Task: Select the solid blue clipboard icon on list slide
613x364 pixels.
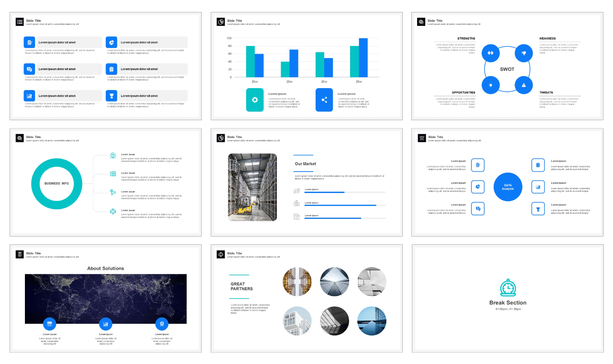Action: point(112,69)
